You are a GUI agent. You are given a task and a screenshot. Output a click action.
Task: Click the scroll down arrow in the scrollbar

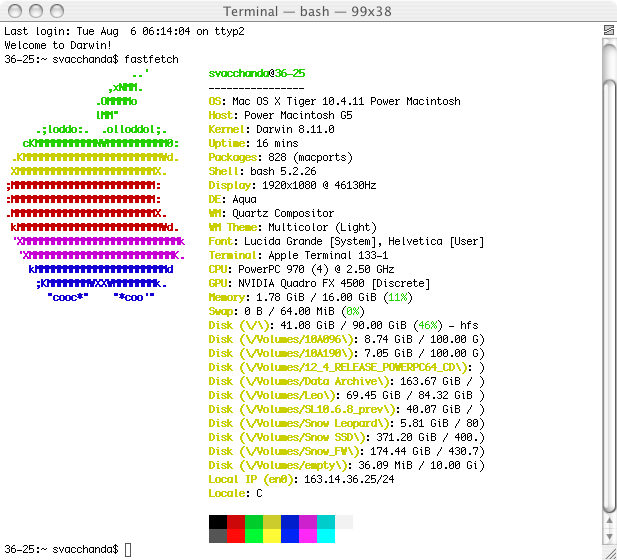[x=609, y=536]
